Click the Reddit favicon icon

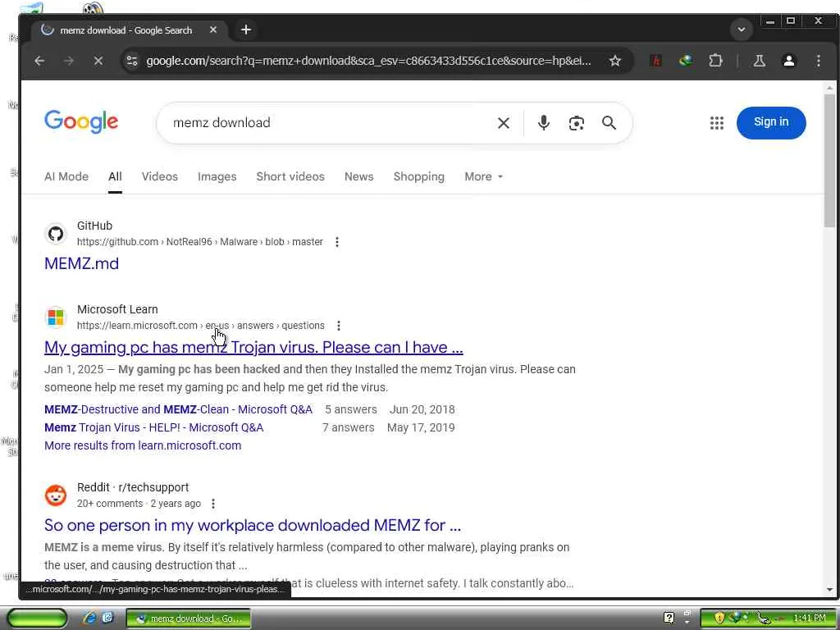(56, 495)
